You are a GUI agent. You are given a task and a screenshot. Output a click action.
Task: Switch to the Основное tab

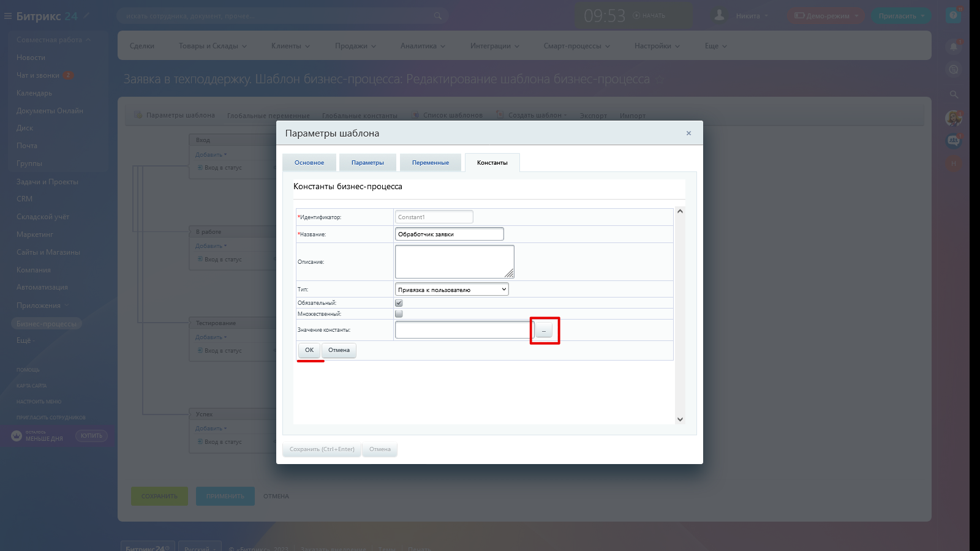[x=309, y=163]
